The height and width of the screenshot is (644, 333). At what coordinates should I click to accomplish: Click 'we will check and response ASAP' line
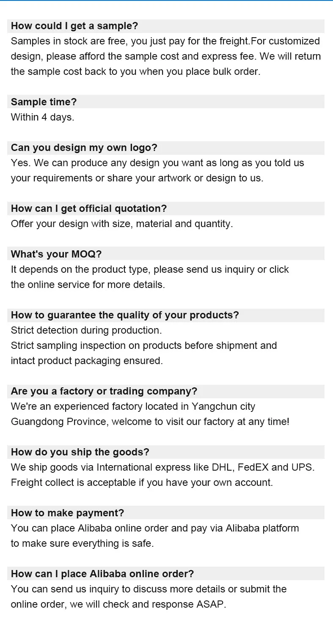tap(118, 604)
